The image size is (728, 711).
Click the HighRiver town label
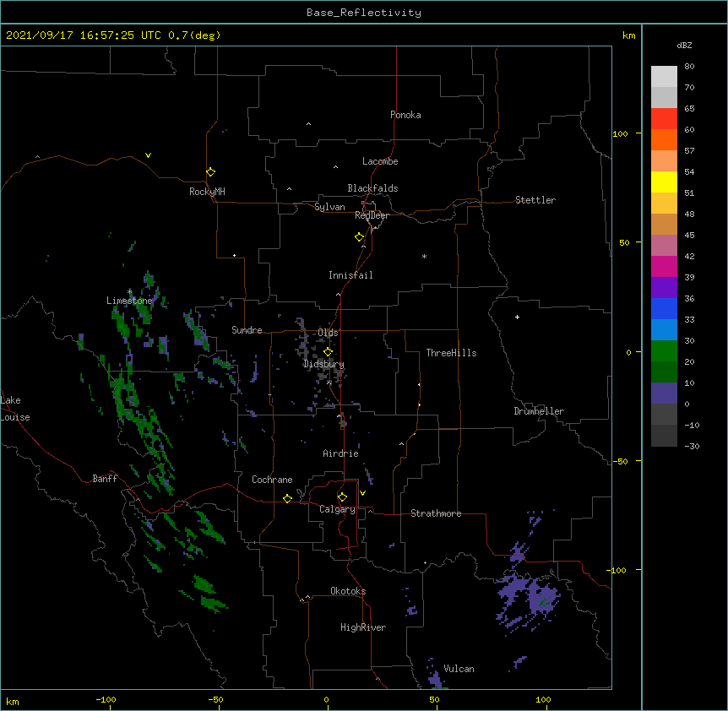363,627
